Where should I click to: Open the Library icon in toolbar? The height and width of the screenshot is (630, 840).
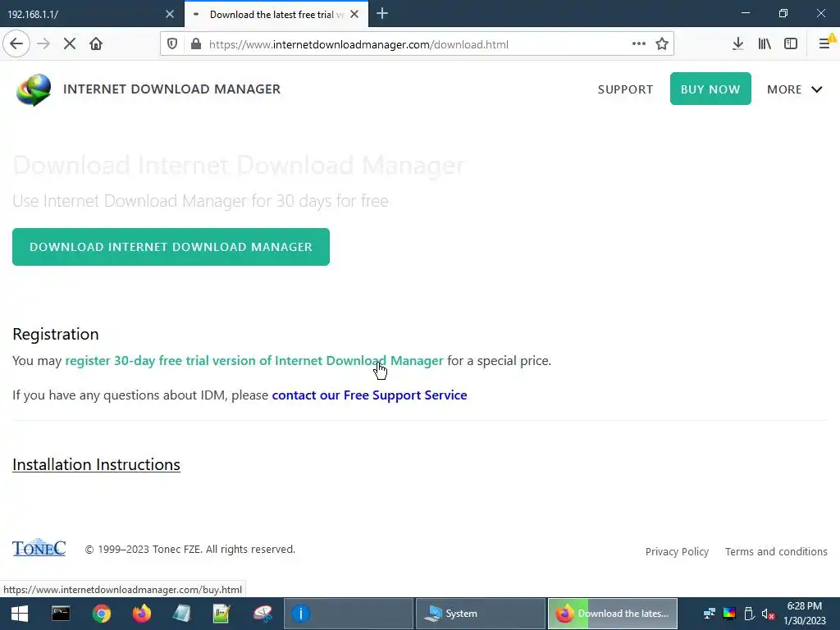click(x=765, y=44)
